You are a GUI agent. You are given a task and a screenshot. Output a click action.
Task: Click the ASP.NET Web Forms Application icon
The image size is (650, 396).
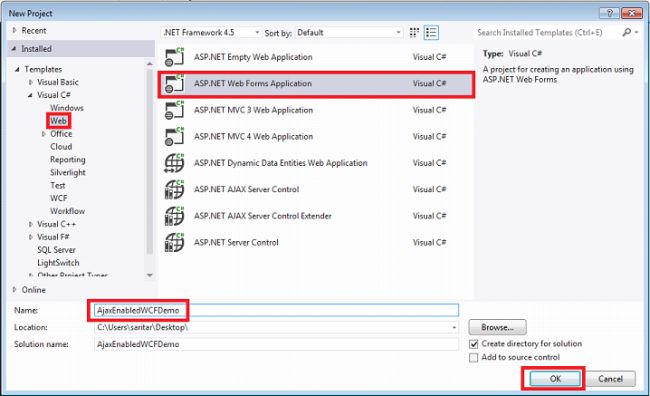174,83
